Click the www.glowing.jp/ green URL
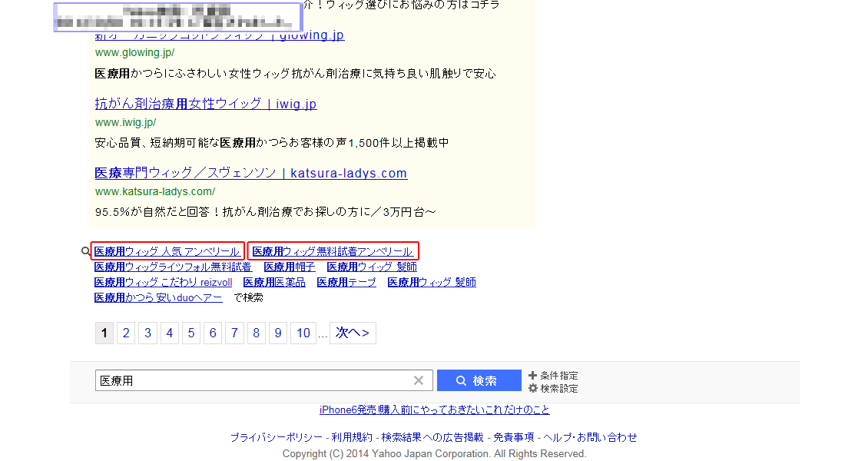The height and width of the screenshot is (461, 868). (x=134, y=52)
